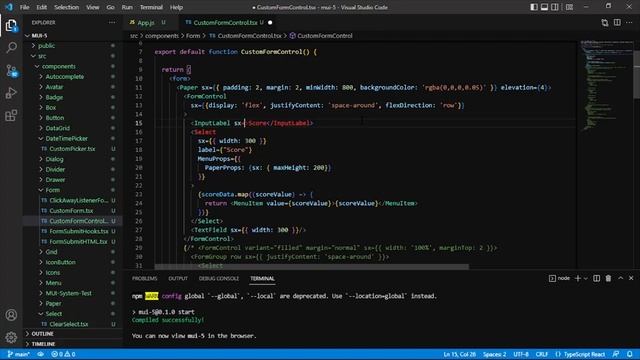This screenshot has height=360, width=640.
Task: Click the rgba color value in Paper sx
Action: click(455, 87)
